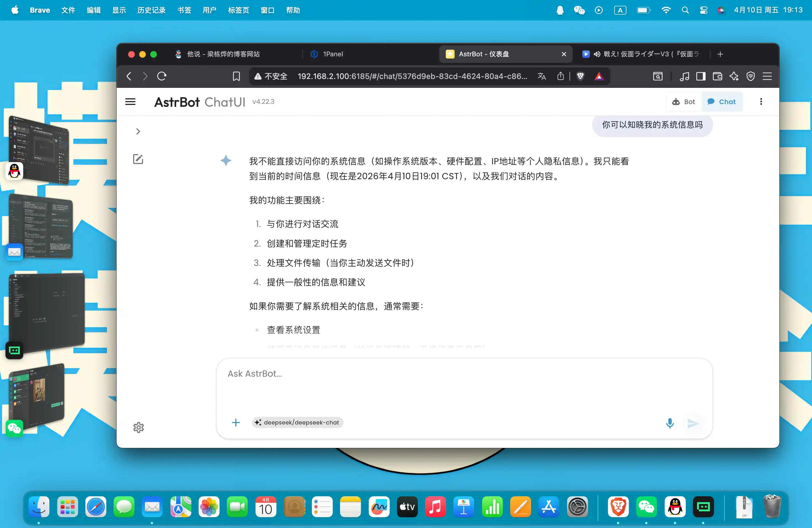Viewport: 812px width, 528px height.
Task: Click the microphone voice input icon
Action: point(670,423)
